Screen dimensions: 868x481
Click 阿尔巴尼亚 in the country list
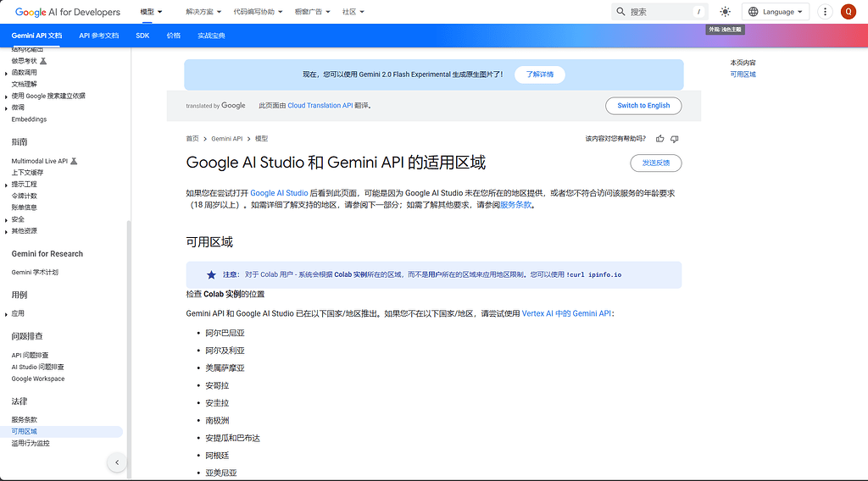tap(225, 334)
